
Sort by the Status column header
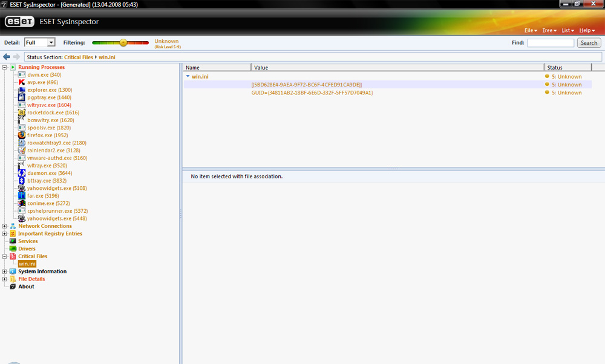click(x=567, y=68)
